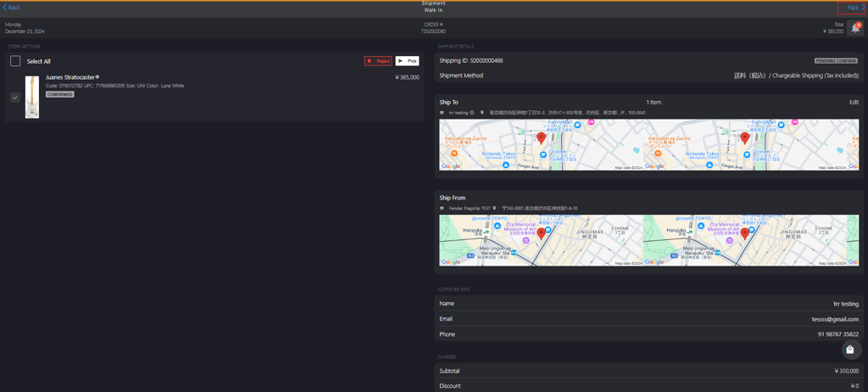Open the Juanes Stratocaster guitar thumbnail
Screen dimensions: 868x392
point(32,97)
